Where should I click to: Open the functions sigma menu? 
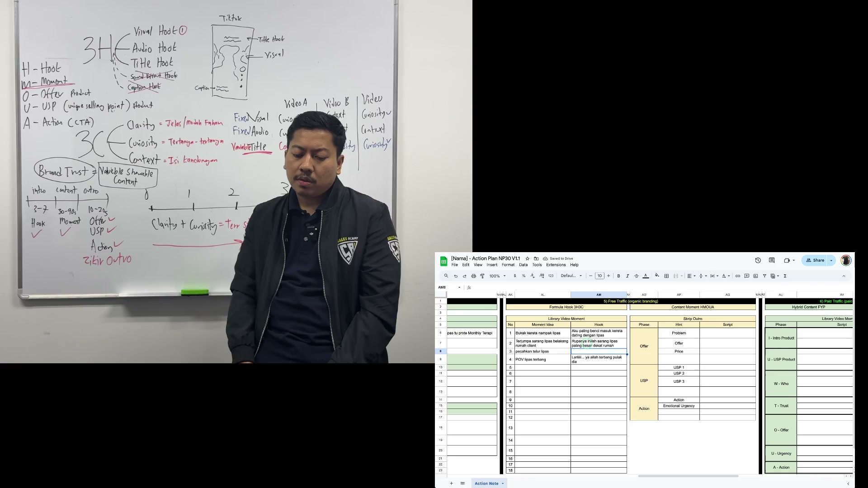[x=785, y=276]
